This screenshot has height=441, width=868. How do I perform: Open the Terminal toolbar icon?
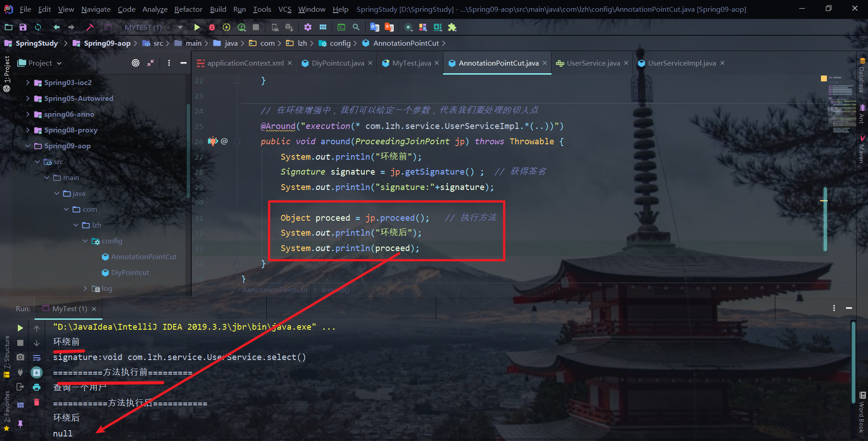[341, 27]
